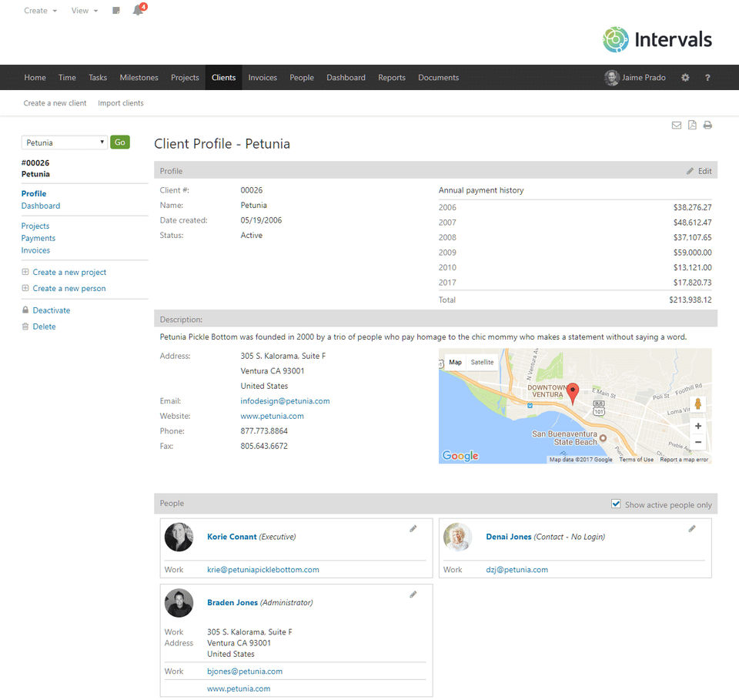Open the notifications bell icon
Viewport: 739px width, 700px height.
click(x=138, y=11)
